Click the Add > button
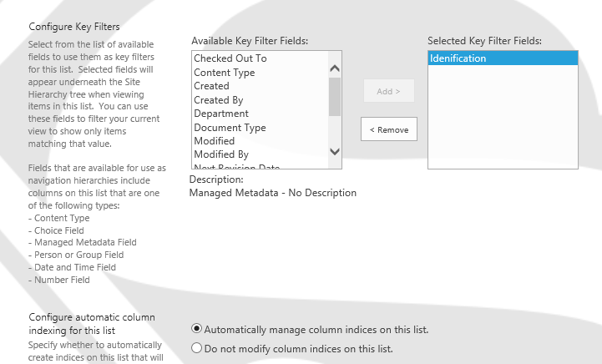Screen dimensions: 602x364 pos(388,91)
